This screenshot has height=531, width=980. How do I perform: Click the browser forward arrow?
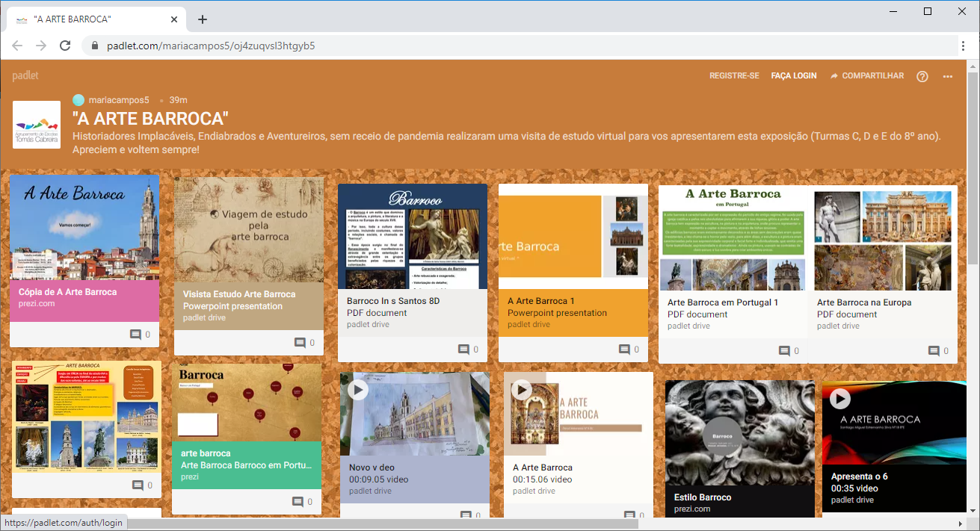tap(41, 46)
